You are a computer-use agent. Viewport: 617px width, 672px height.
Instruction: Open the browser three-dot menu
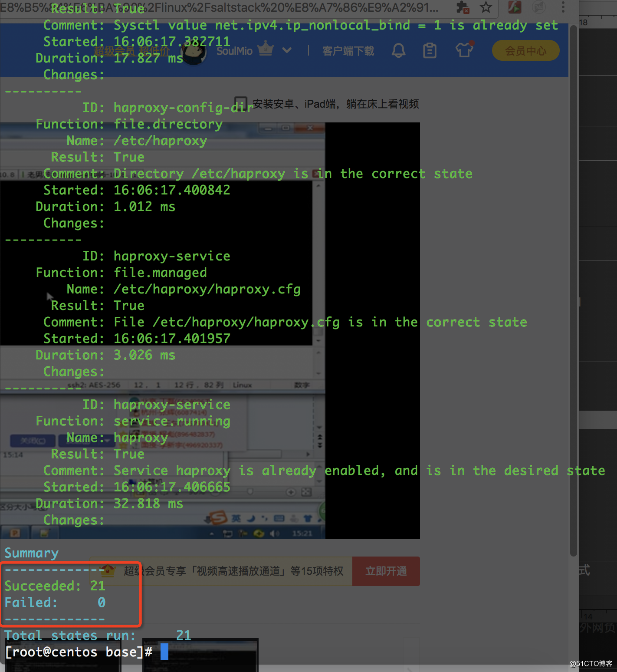pyautogui.click(x=563, y=7)
